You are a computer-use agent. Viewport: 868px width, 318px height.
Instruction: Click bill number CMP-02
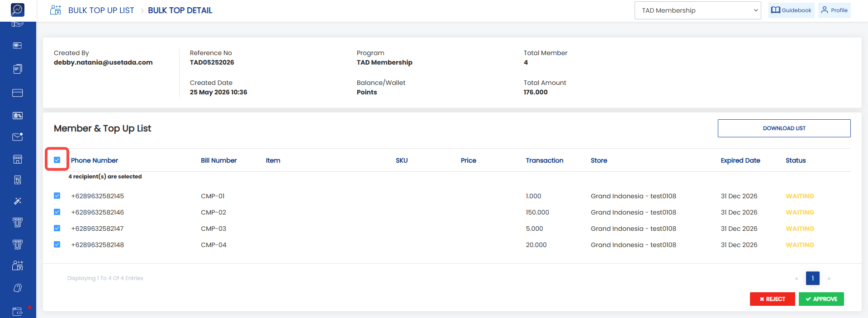[x=213, y=212]
